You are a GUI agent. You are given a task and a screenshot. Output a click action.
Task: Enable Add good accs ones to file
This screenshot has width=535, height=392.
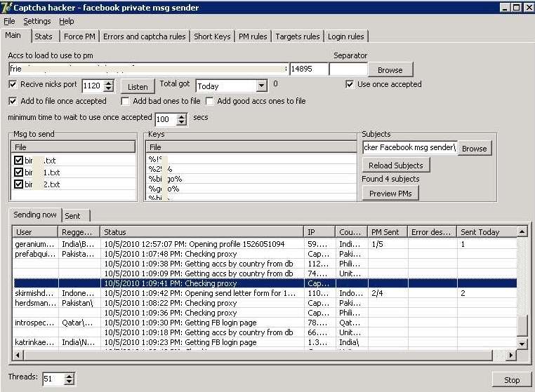click(x=209, y=101)
